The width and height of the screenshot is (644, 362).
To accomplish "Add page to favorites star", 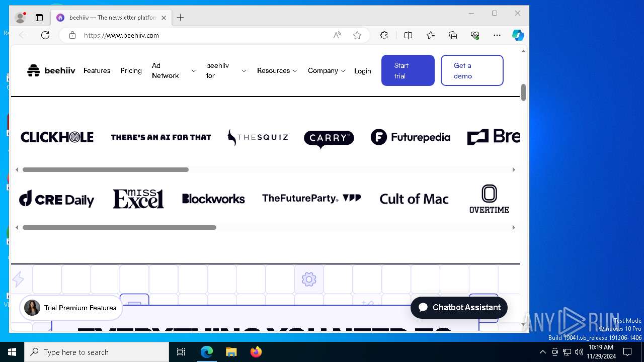I will (357, 35).
